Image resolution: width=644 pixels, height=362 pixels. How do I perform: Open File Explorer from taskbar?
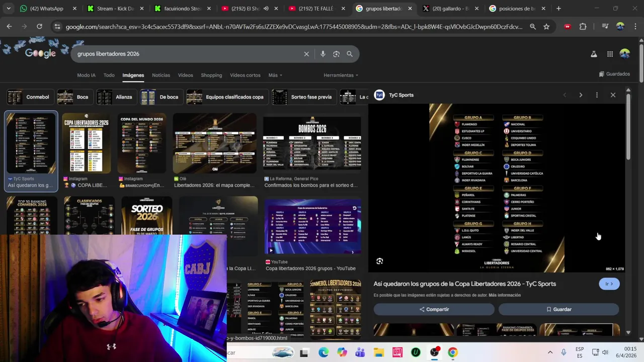378,352
